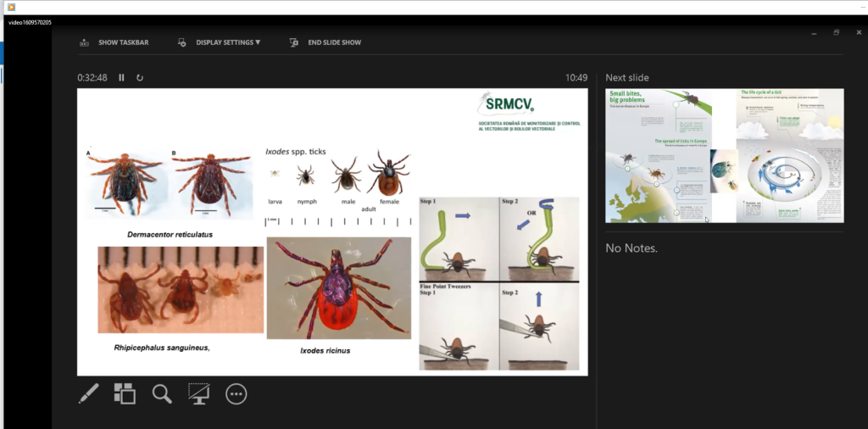The image size is (868, 429).
Task: Click the video player icon in title bar
Action: [x=11, y=7]
